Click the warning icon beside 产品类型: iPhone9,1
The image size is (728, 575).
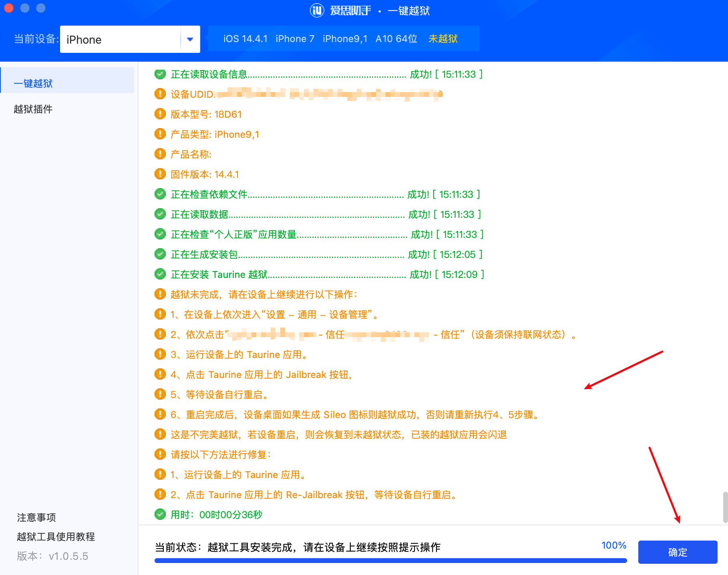pyautogui.click(x=160, y=134)
